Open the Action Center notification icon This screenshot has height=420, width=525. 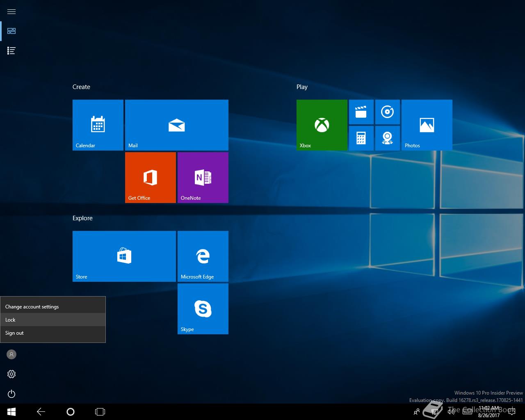coord(511,412)
